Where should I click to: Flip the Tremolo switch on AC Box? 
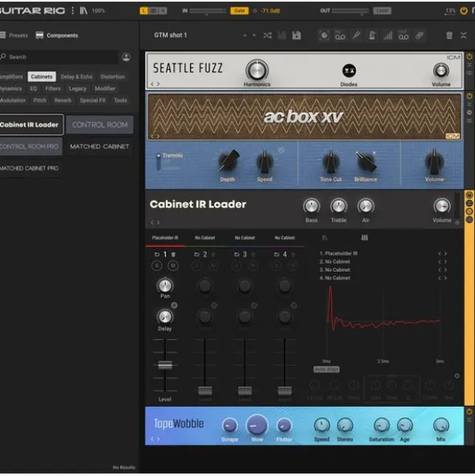pyautogui.click(x=159, y=162)
